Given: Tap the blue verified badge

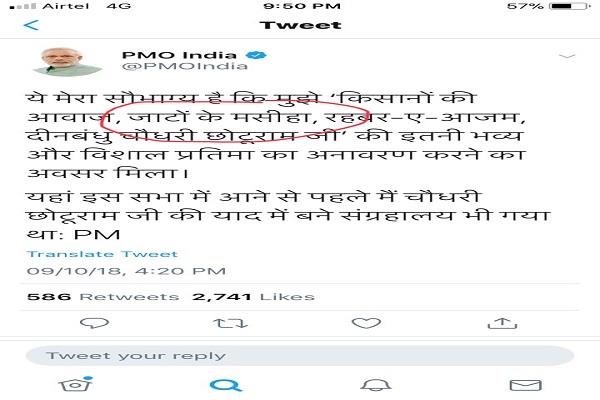Looking at the screenshot, I should [256, 55].
